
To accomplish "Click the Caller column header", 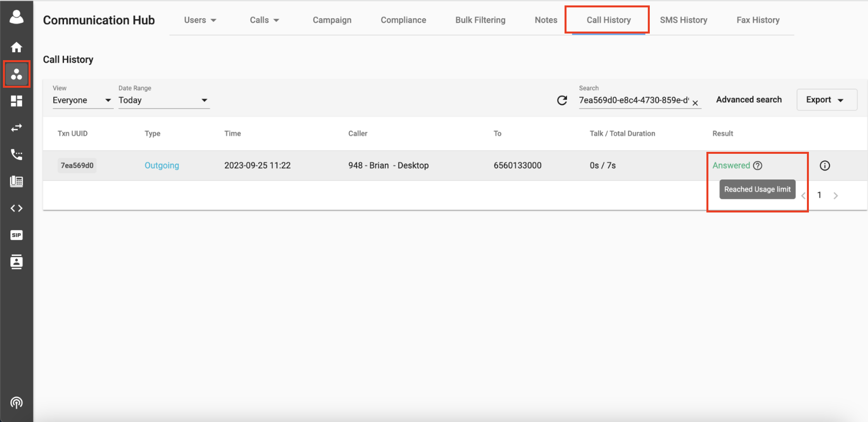I will (x=358, y=134).
